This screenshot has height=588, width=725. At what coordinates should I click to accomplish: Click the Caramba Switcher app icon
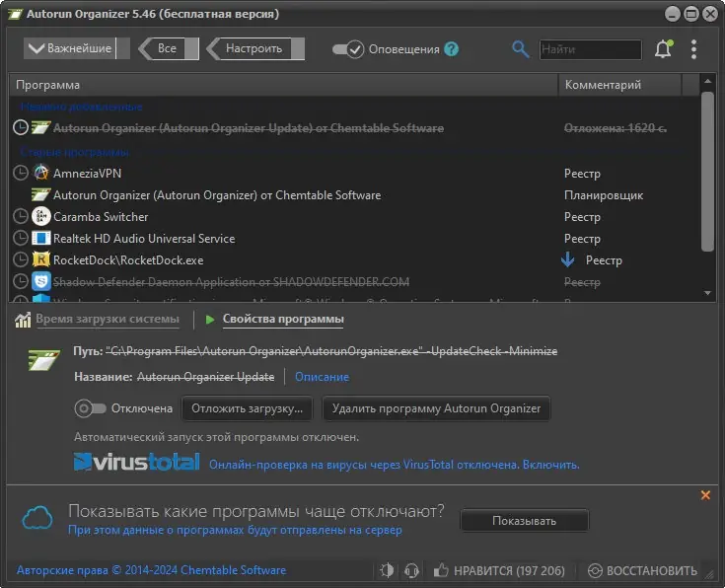pos(41,216)
